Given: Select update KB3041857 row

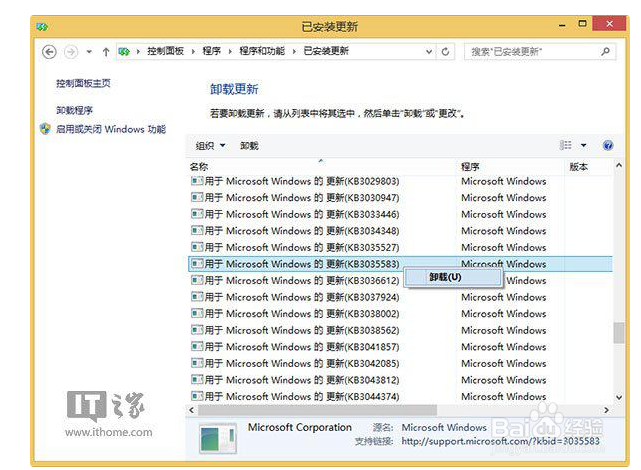Looking at the screenshot, I should click(x=401, y=347).
